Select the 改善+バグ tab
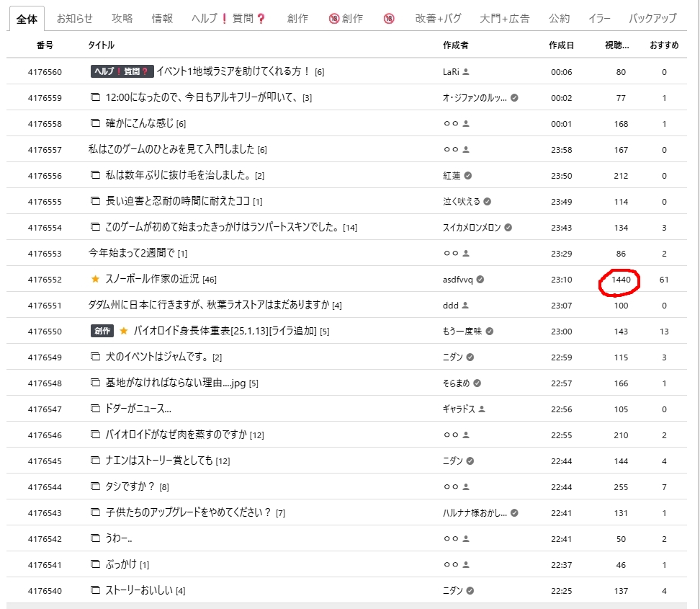Viewport: 700px width, 609px height. [437, 18]
